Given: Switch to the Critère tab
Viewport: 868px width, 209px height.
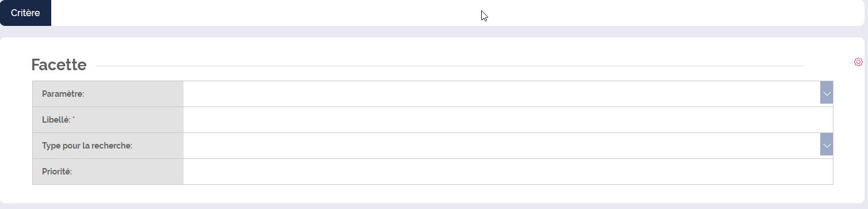Looking at the screenshot, I should pos(25,13).
